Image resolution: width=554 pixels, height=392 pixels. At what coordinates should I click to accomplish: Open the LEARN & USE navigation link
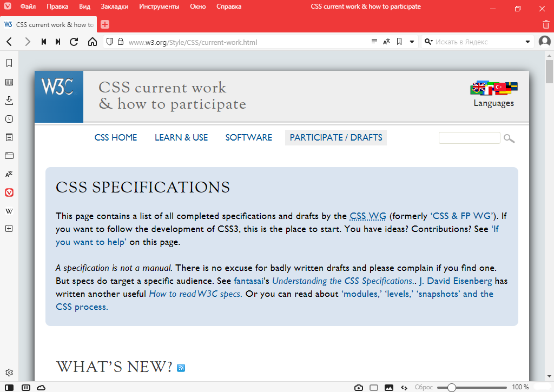(181, 137)
